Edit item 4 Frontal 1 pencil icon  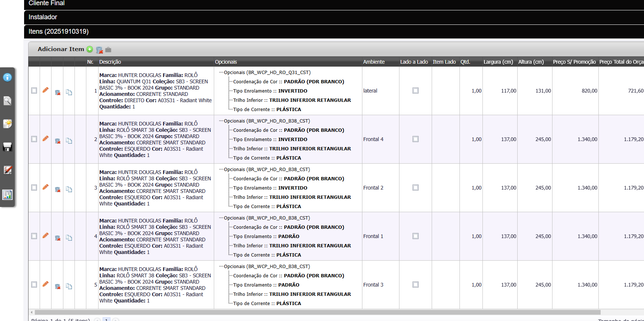pyautogui.click(x=46, y=235)
